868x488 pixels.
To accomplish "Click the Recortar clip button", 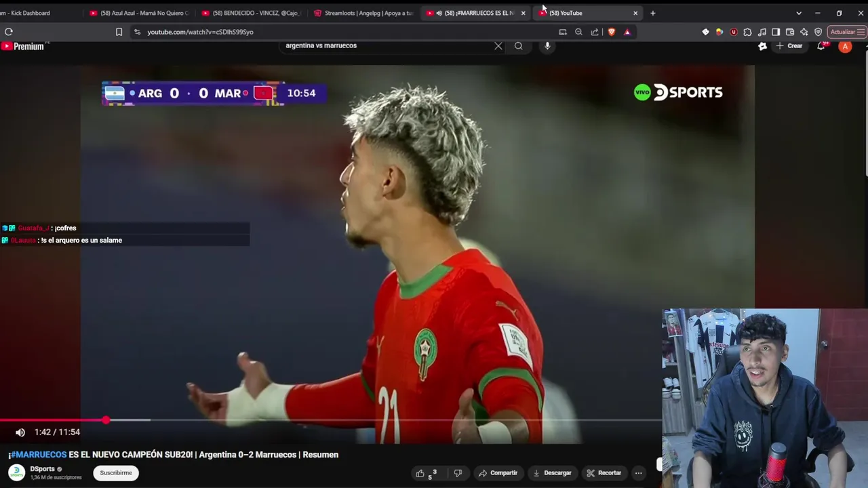I will [604, 473].
